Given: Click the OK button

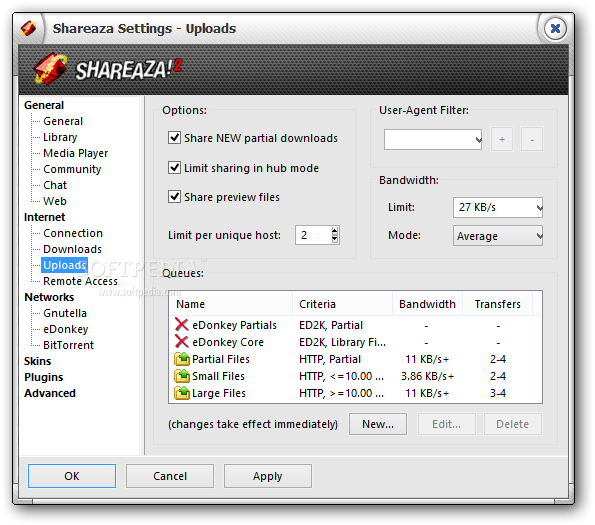Looking at the screenshot, I should coord(72,476).
